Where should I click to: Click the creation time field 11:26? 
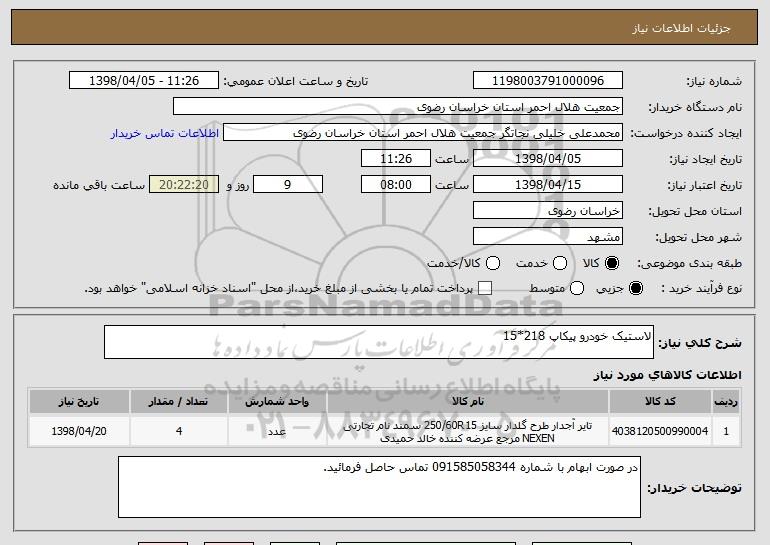click(x=396, y=159)
